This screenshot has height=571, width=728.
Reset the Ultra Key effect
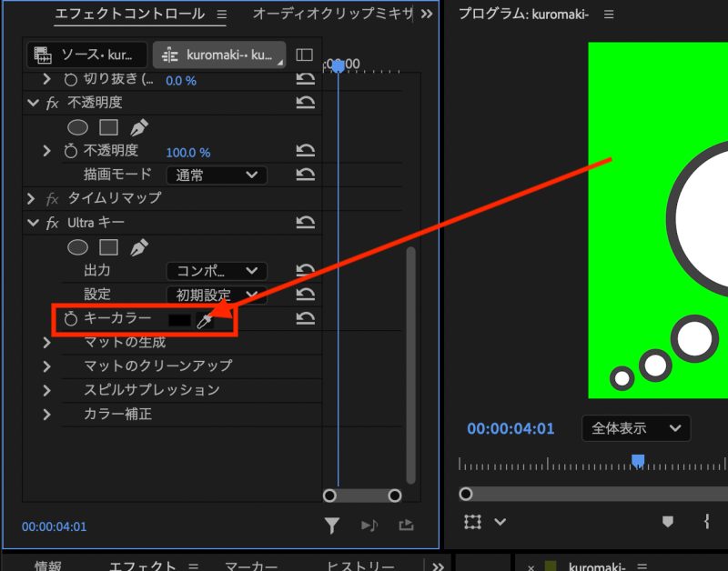306,223
